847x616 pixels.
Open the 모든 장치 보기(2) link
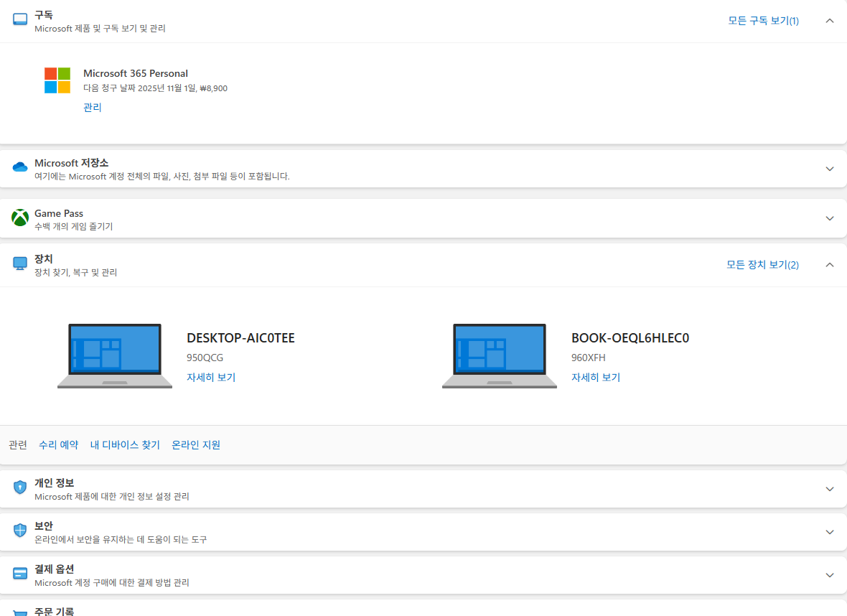(762, 265)
